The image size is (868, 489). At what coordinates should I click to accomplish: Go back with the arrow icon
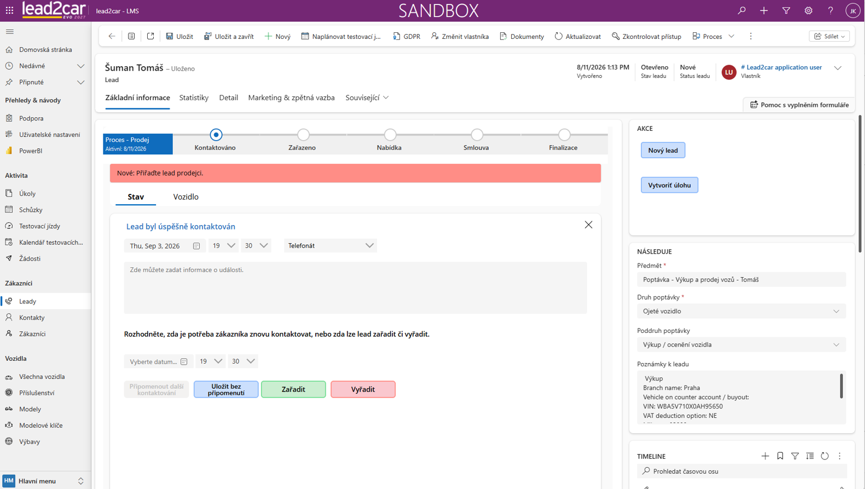point(112,36)
